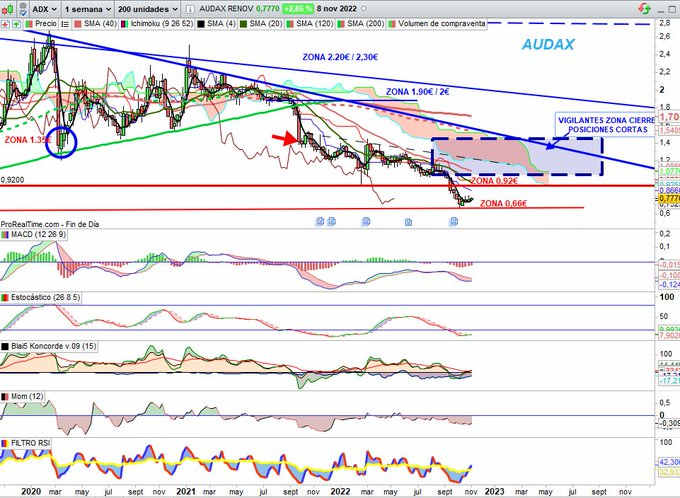This screenshot has width=680, height=498.
Task: Click the SMA (40) color swatch
Action: click(x=78, y=24)
